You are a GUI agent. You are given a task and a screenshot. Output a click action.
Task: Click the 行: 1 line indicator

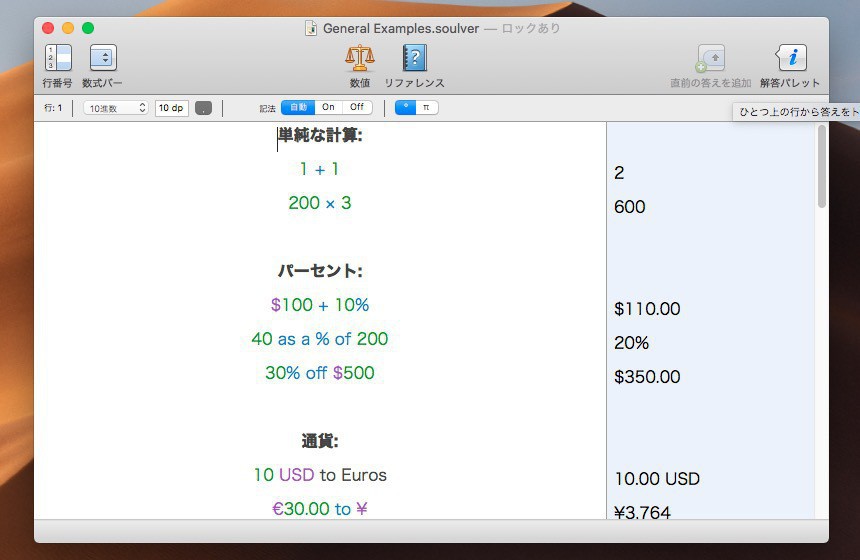[53, 108]
